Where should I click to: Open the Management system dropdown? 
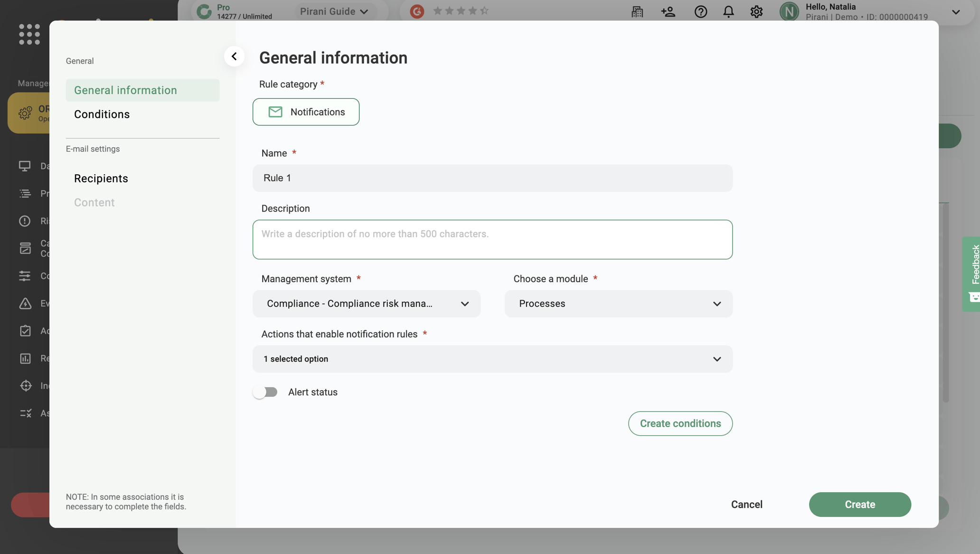click(x=367, y=304)
